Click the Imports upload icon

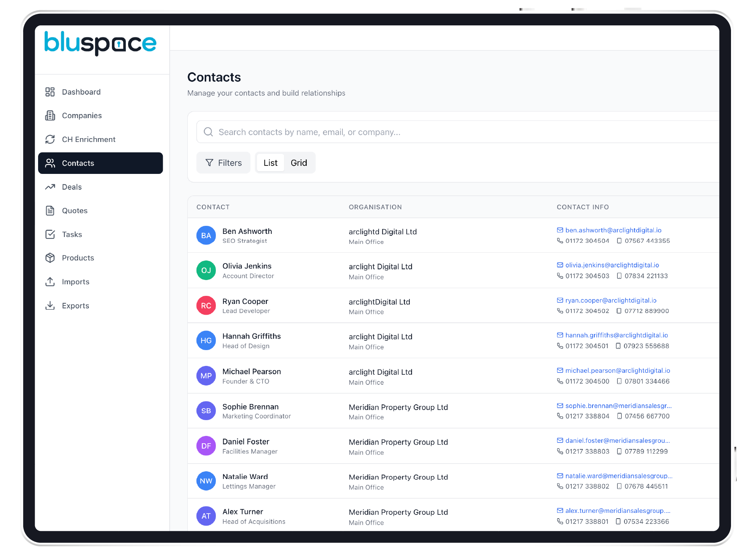click(50, 282)
